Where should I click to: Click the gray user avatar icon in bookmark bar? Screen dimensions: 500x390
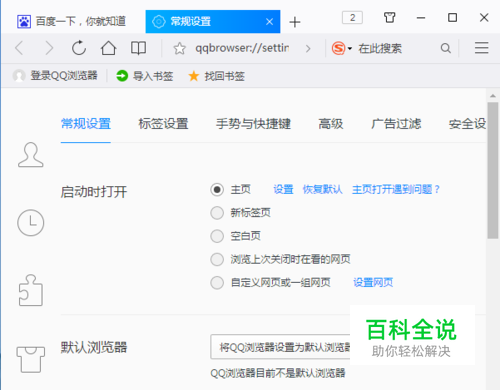[19, 76]
